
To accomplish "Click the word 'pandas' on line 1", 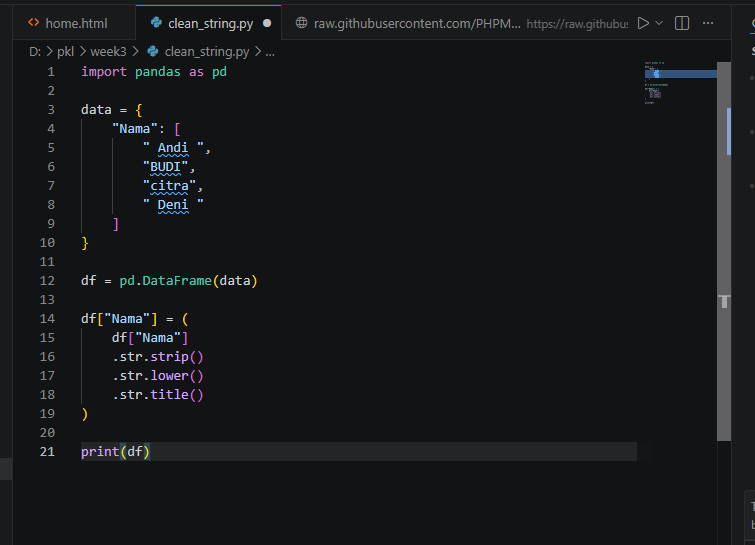I will [157, 72].
